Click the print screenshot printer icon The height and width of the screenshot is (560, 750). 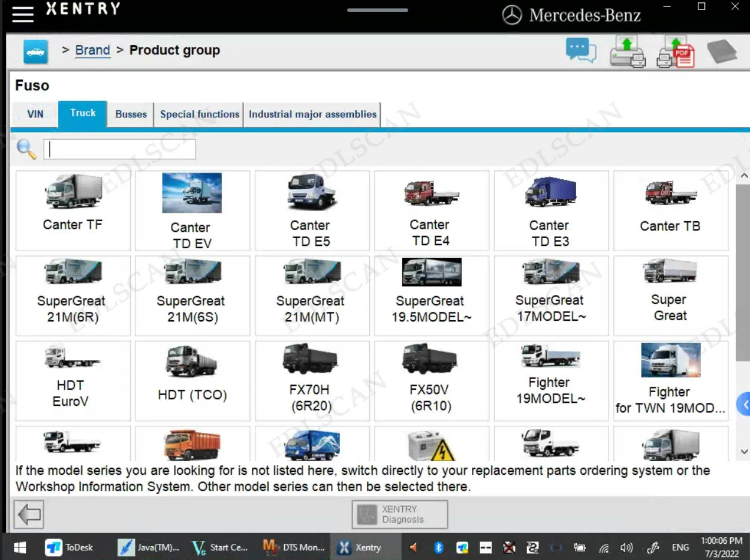click(627, 52)
